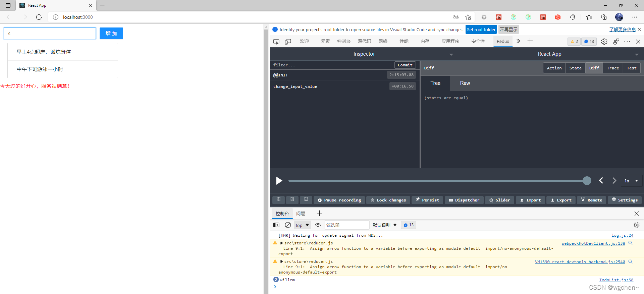Click the Redux timeline slider handle
The height and width of the screenshot is (294, 644).
pyautogui.click(x=587, y=181)
